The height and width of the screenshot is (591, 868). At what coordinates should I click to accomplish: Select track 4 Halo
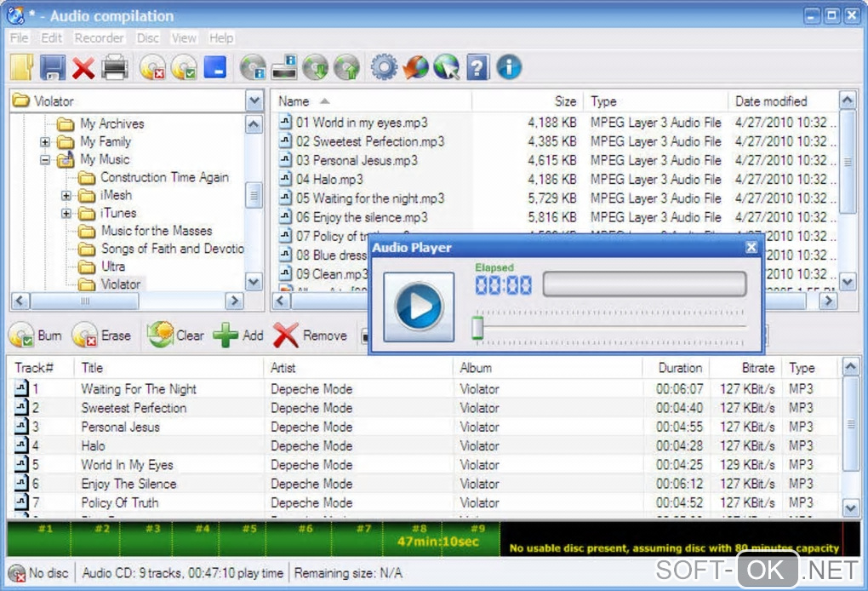click(x=424, y=446)
